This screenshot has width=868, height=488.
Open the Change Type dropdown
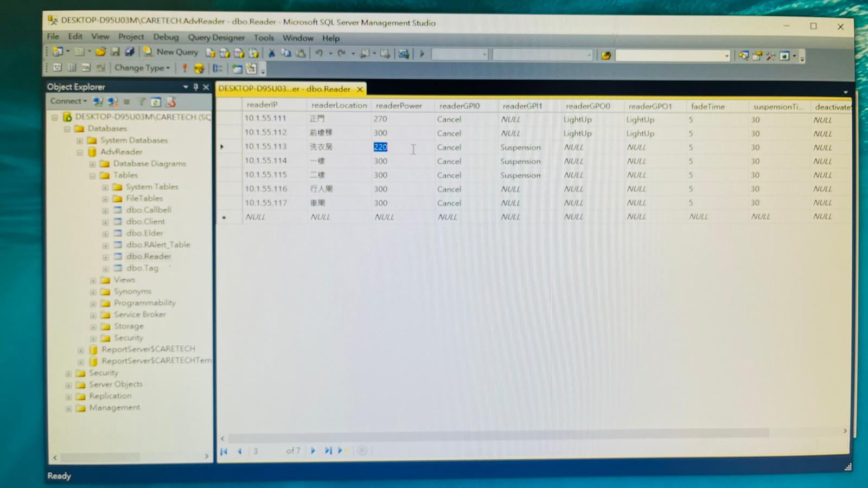[142, 68]
